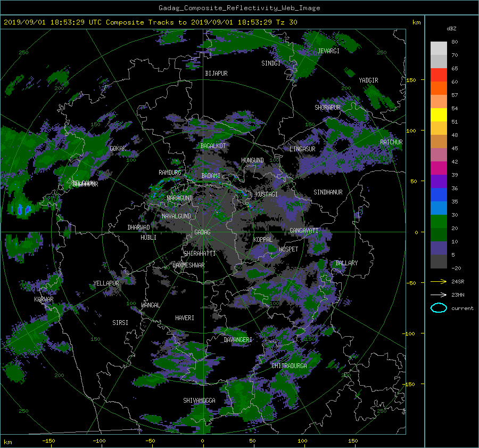This screenshot has width=479, height=448.
Task: Click the HUNGUND city label
Action: click(x=252, y=160)
